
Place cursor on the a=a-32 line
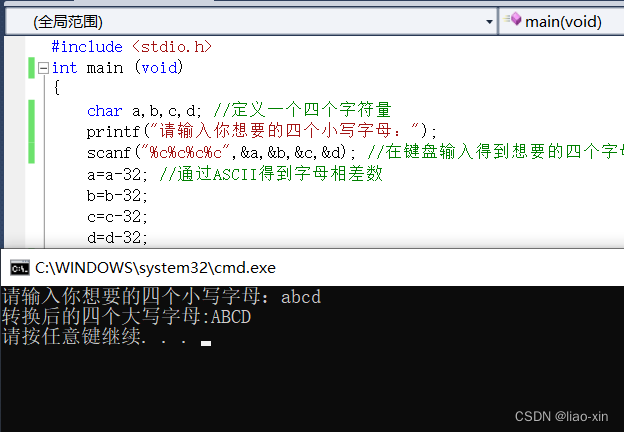117,174
